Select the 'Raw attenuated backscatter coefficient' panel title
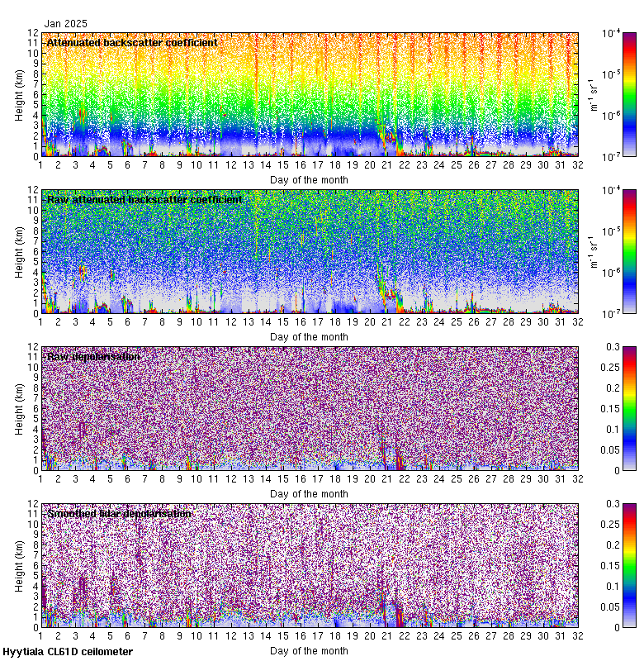This screenshot has height=661, width=644. (144, 199)
